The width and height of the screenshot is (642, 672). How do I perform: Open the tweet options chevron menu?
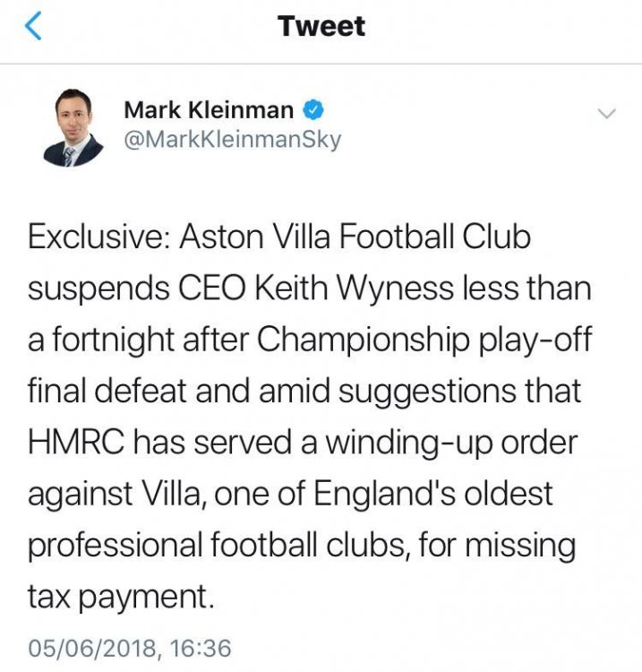606,114
